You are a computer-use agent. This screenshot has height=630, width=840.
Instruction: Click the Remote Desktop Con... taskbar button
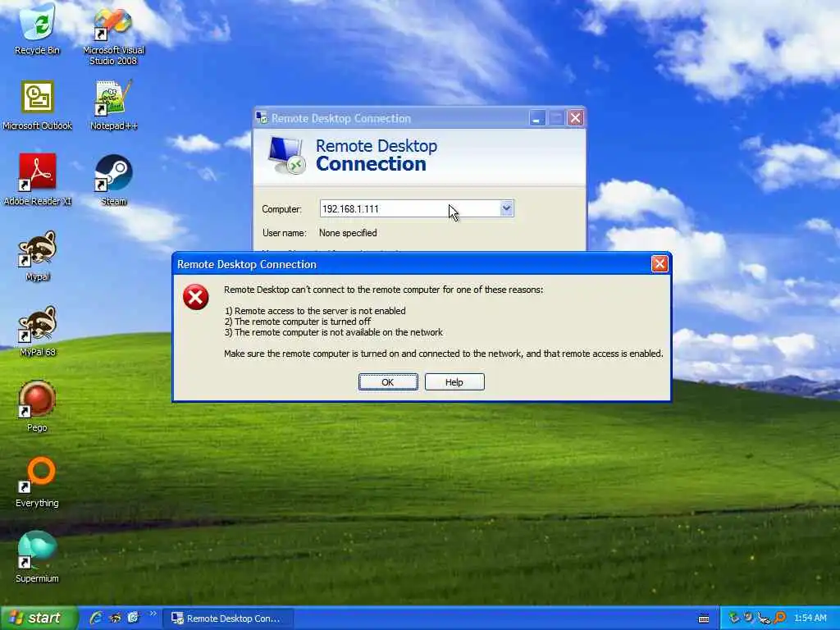coord(228,619)
